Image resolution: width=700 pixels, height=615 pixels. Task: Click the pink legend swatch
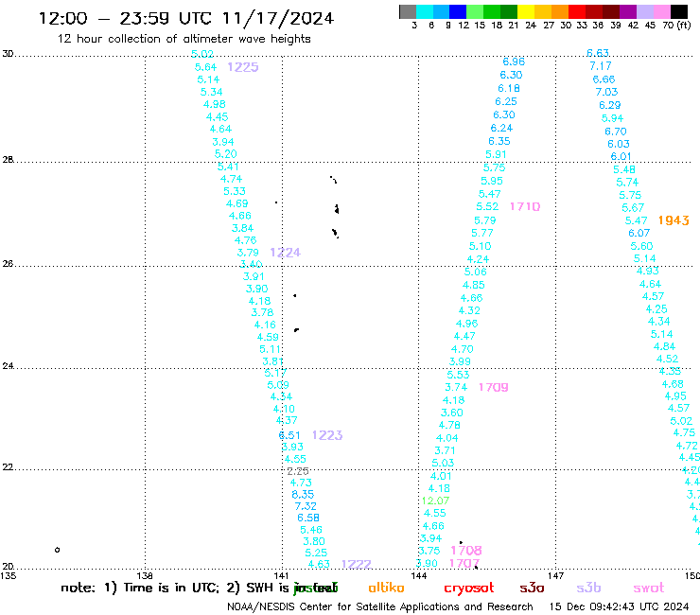[x=662, y=11]
